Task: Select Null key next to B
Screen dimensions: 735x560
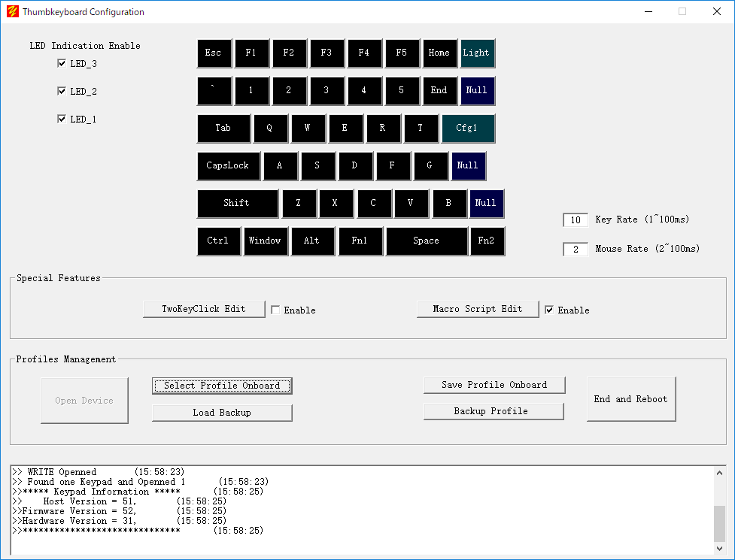Action: coord(487,204)
